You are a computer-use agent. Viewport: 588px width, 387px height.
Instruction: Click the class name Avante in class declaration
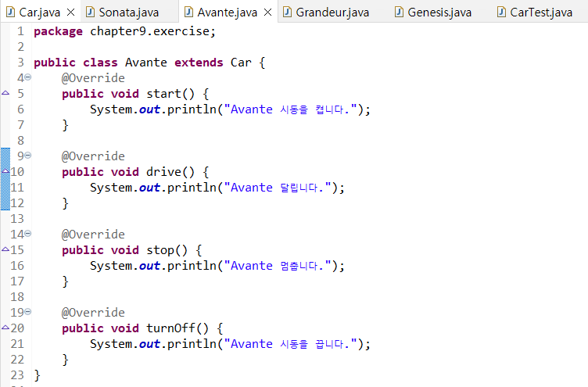(146, 63)
